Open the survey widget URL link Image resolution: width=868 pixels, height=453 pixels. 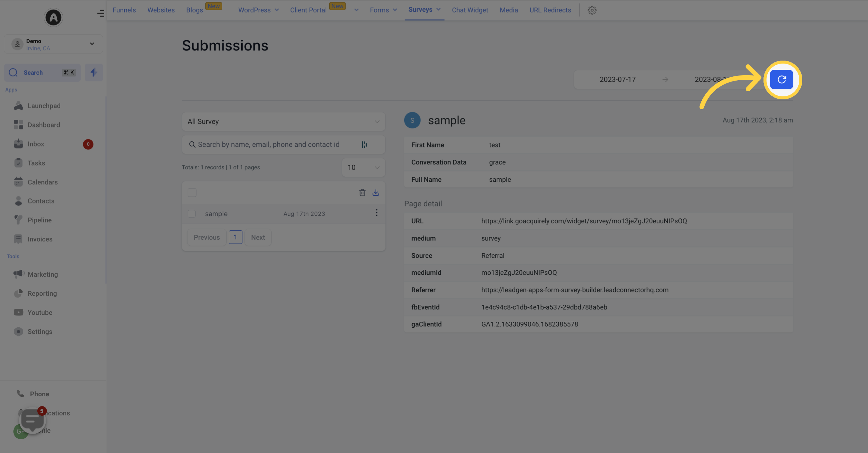[x=584, y=221]
